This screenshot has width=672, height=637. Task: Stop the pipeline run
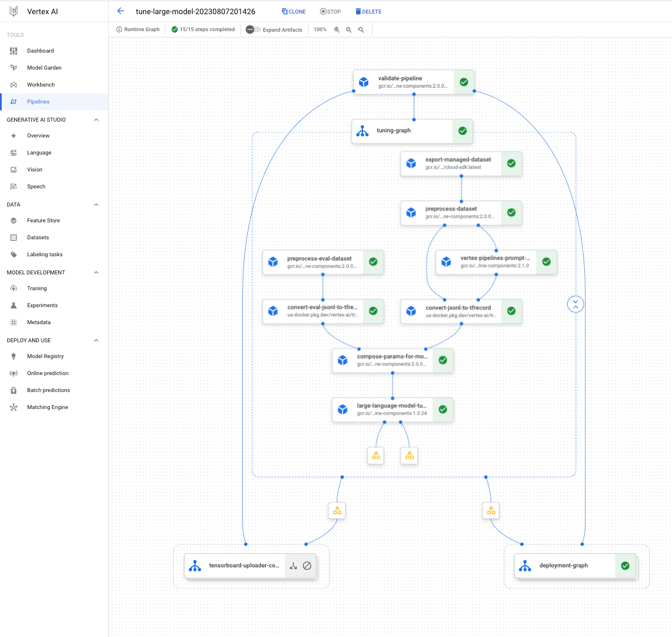tap(331, 11)
